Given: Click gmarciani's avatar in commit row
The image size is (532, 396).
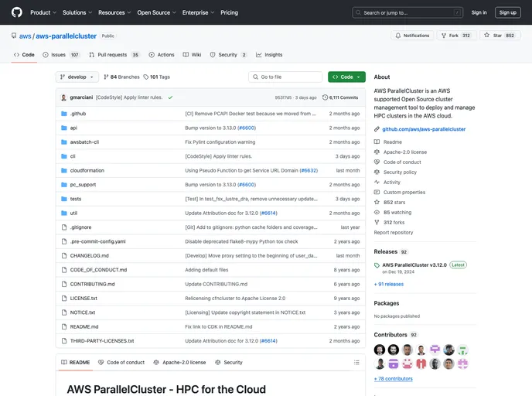Looking at the screenshot, I should (x=63, y=97).
